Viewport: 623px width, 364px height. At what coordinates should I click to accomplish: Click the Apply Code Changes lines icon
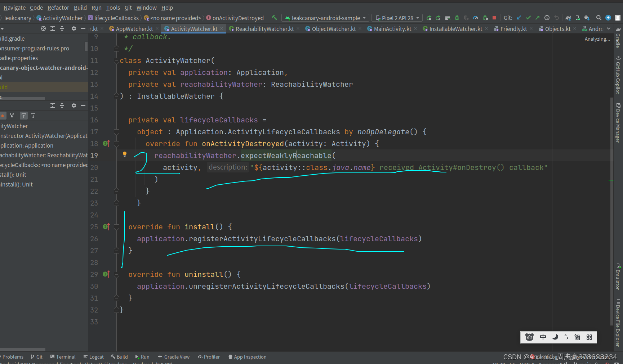[448, 18]
